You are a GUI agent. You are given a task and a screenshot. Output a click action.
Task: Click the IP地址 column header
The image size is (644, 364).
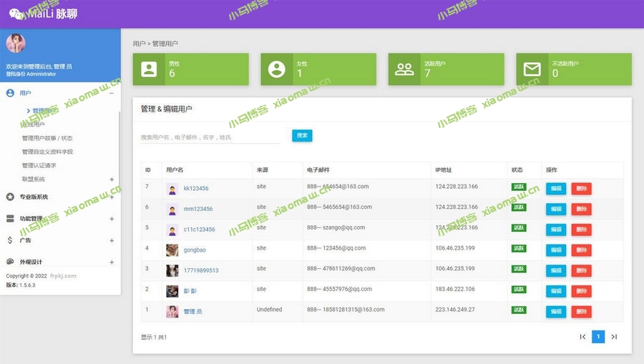[444, 170]
